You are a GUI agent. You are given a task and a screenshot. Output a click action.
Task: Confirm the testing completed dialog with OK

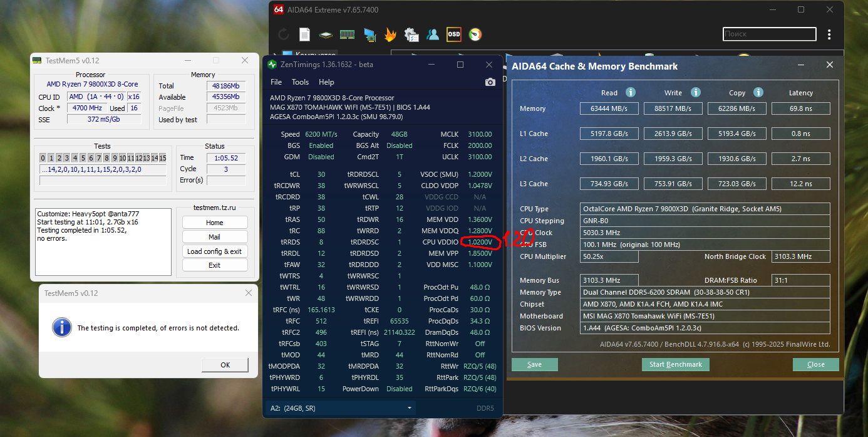[225, 365]
